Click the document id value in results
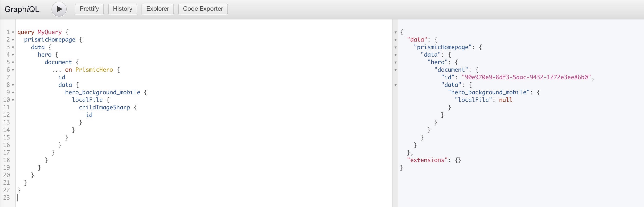Viewport: 644px width, 207px height. [526, 77]
